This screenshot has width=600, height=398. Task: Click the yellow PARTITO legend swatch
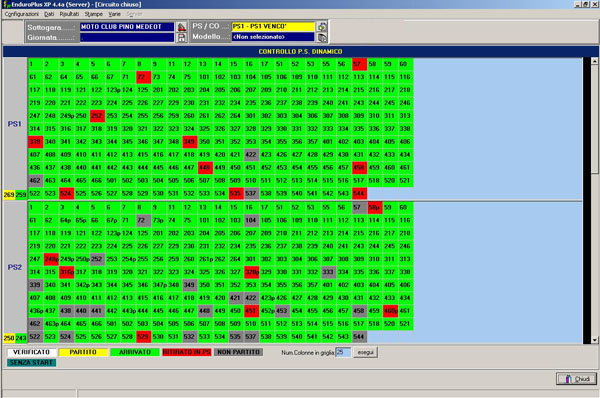click(x=83, y=352)
